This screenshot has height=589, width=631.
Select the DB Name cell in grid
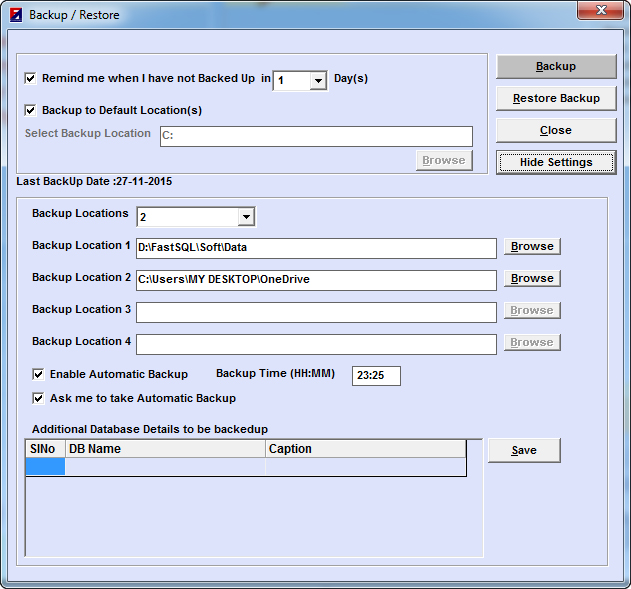165,466
